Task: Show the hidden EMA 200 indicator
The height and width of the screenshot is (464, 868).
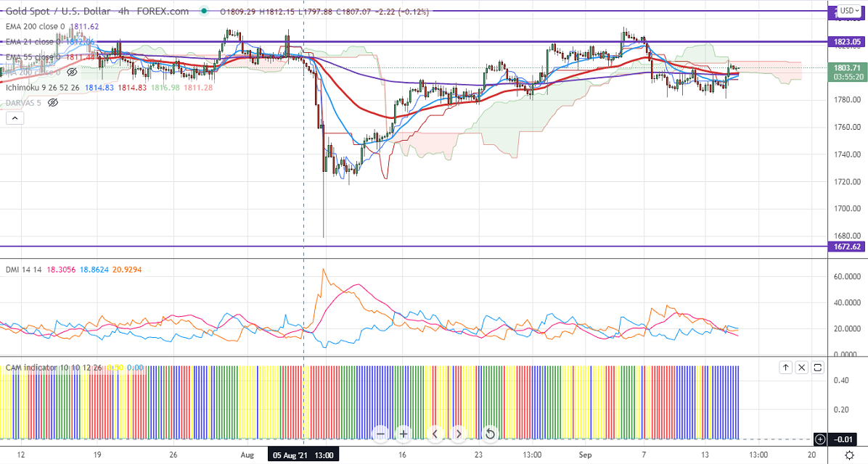Action: click(x=71, y=72)
